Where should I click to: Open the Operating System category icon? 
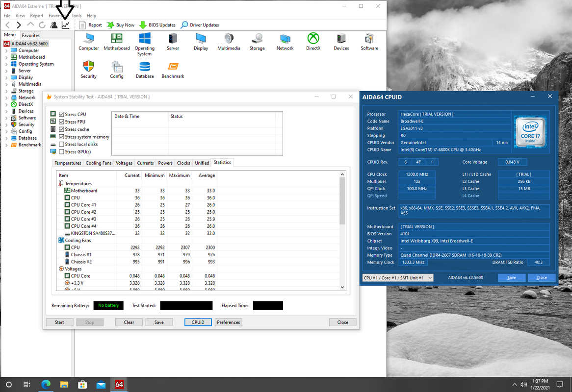pyautogui.click(x=144, y=45)
